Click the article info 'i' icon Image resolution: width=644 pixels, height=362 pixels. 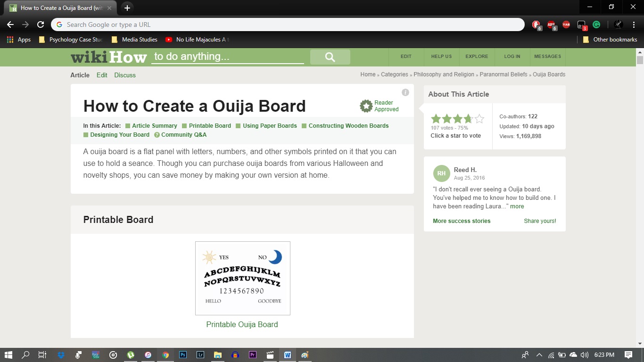coord(405,92)
